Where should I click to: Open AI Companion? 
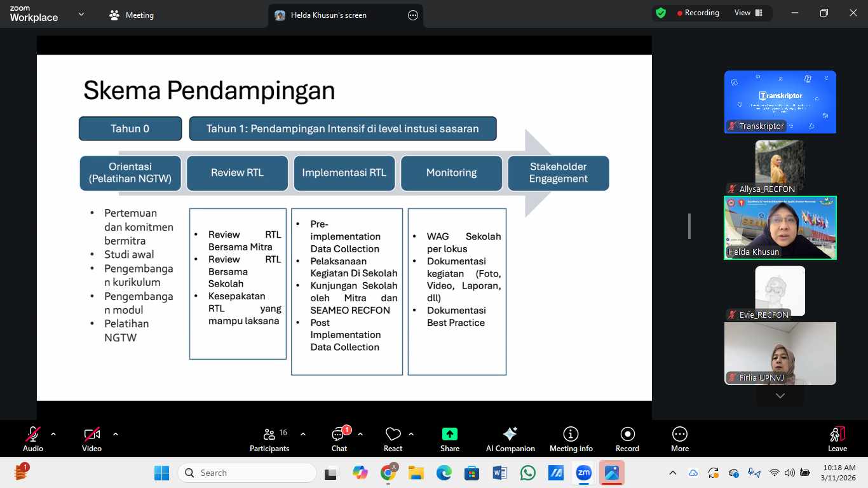pyautogui.click(x=510, y=439)
